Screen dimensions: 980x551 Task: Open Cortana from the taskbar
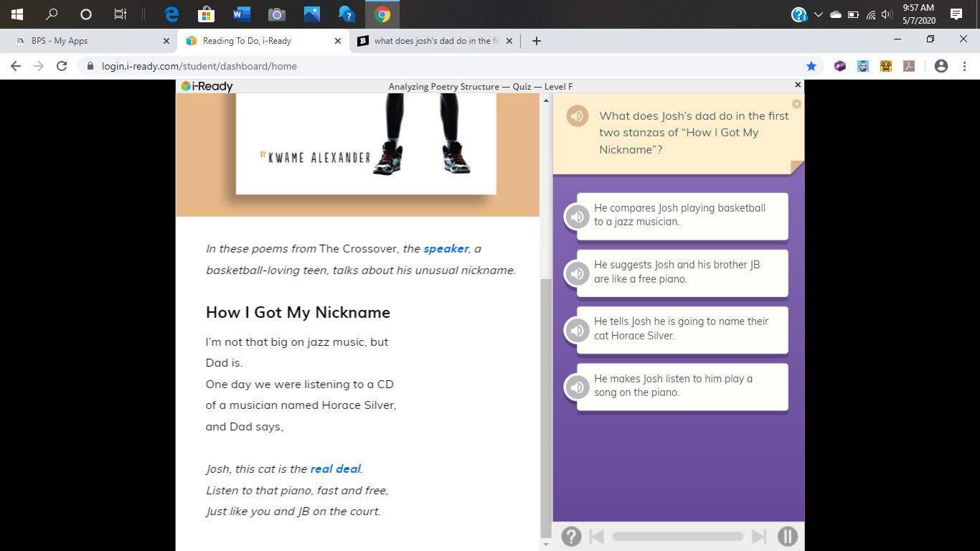click(86, 14)
